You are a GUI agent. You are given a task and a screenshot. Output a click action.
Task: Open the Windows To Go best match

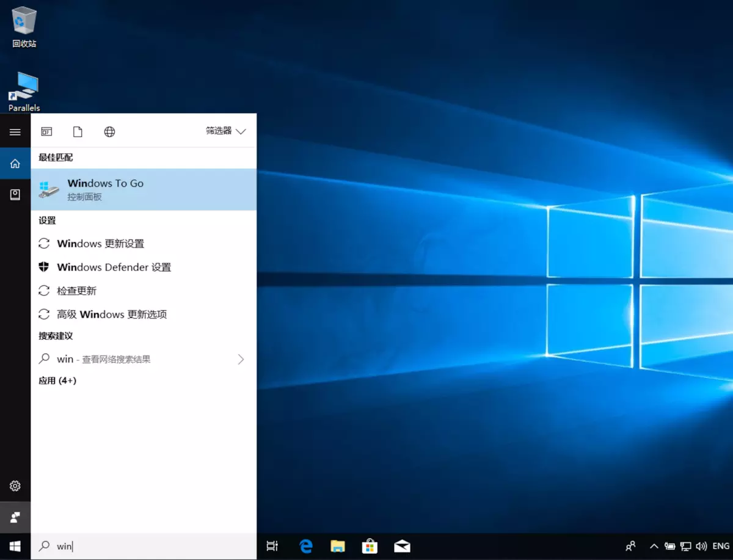[x=144, y=189]
